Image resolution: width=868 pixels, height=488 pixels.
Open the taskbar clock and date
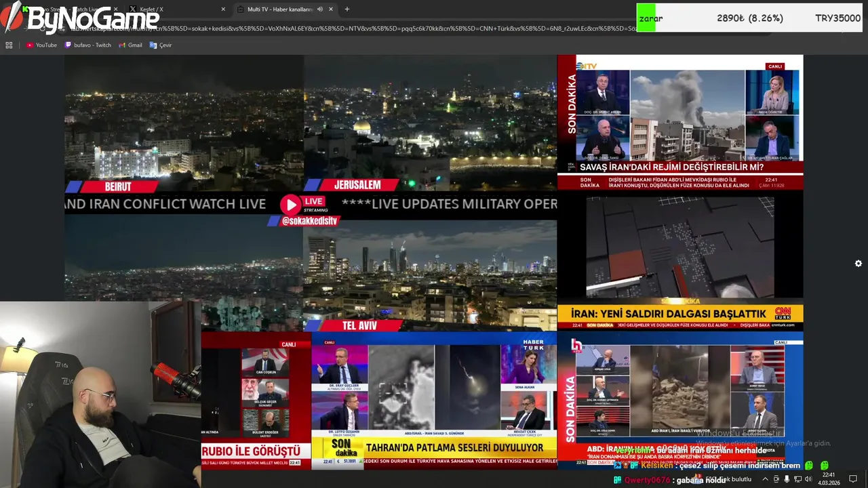pyautogui.click(x=828, y=479)
